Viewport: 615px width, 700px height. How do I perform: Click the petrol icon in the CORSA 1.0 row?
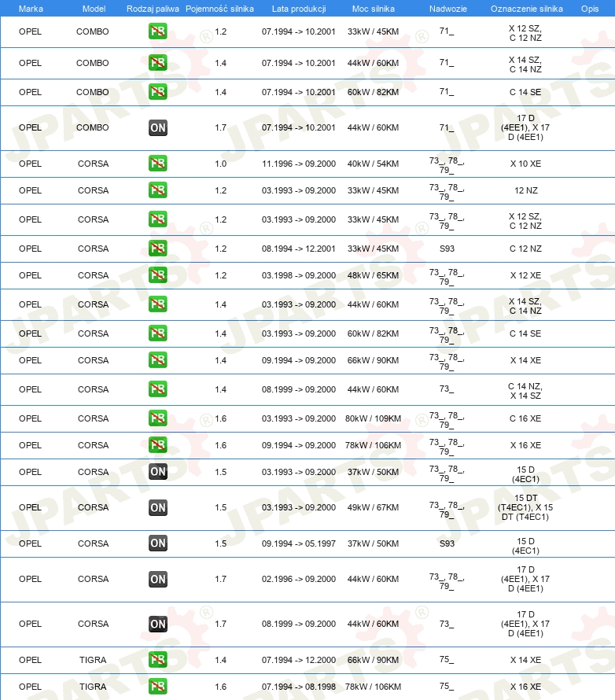pyautogui.click(x=157, y=164)
